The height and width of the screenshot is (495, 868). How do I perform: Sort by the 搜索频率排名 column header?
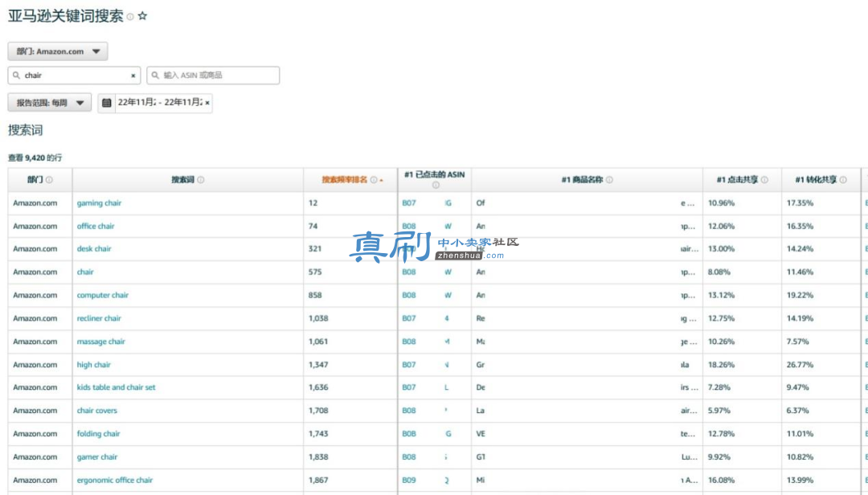coord(344,179)
